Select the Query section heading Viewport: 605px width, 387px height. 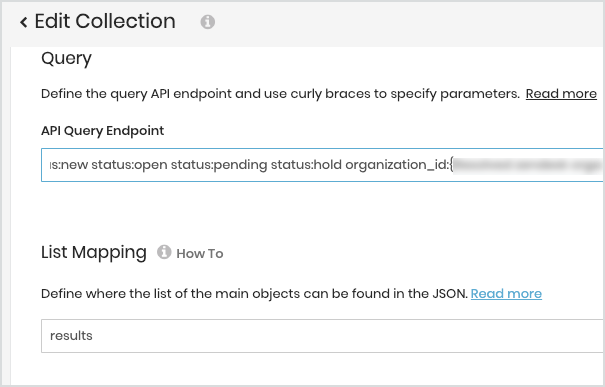[66, 59]
